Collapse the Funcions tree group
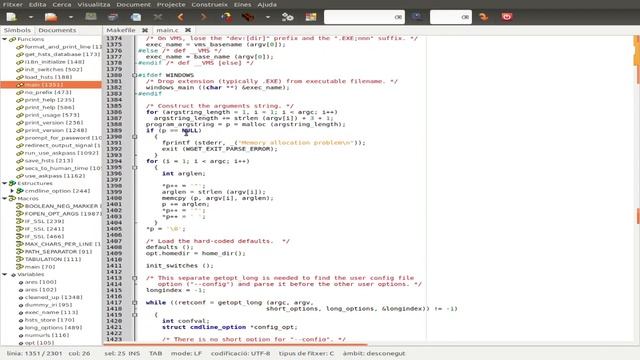This screenshot has height=360, width=640. [4, 39]
